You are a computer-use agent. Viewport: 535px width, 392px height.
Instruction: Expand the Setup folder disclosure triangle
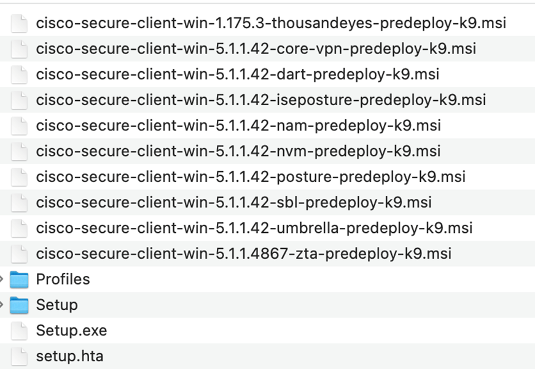pos(1,305)
